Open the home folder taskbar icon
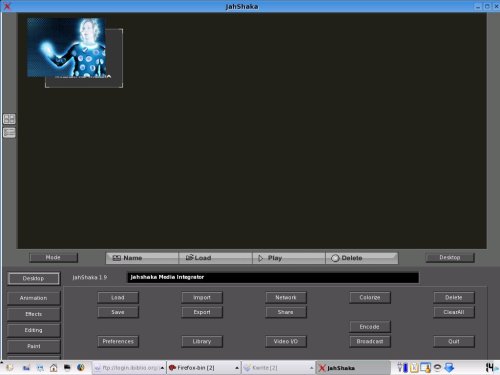 tap(53, 368)
